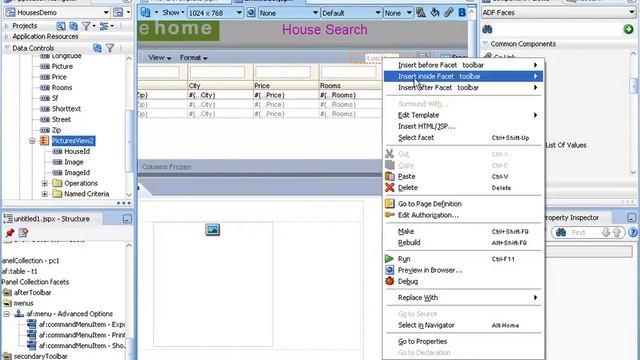Choose Insert before Facet toolbar

pyautogui.click(x=463, y=65)
